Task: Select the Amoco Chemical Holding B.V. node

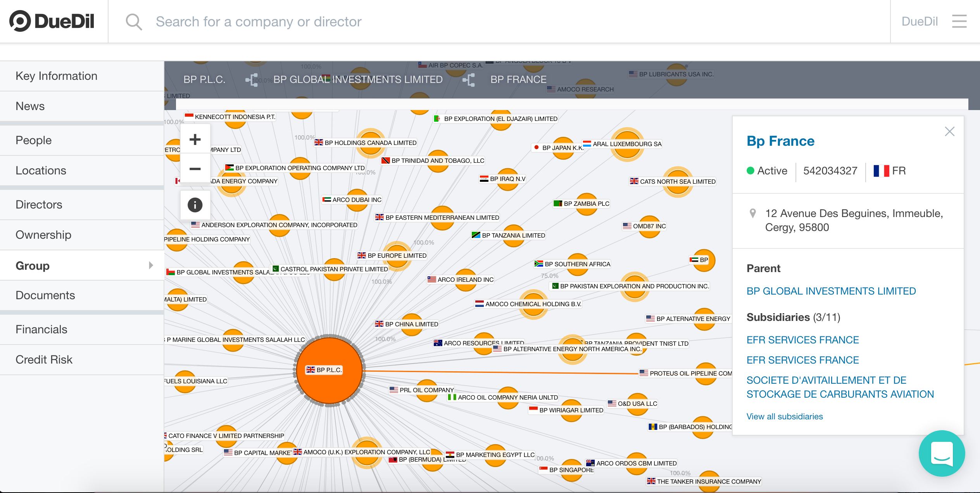Action: click(533, 304)
